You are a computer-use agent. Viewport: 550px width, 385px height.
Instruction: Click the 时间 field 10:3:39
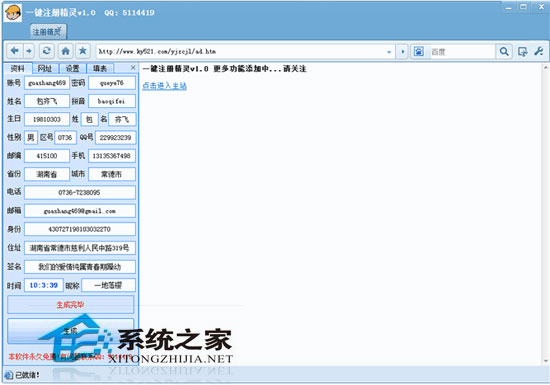tap(44, 285)
